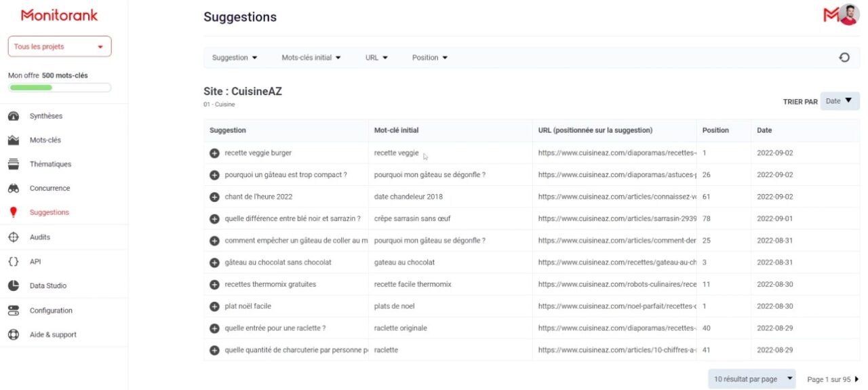The image size is (868, 390).
Task: Open 'Aide & support' menu item
Action: point(53,334)
